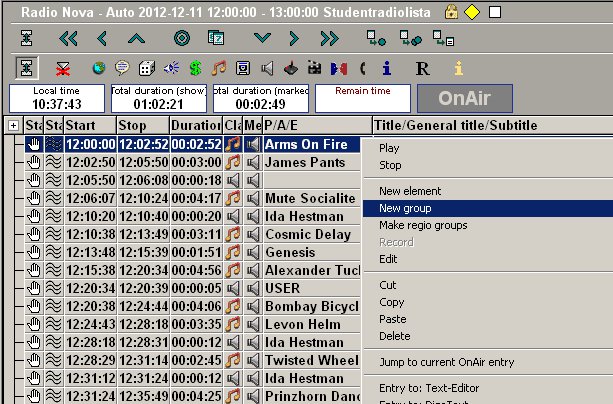Click the joystick filter icon
Image resolution: width=613 pixels, height=404 pixels.
pos(290,68)
